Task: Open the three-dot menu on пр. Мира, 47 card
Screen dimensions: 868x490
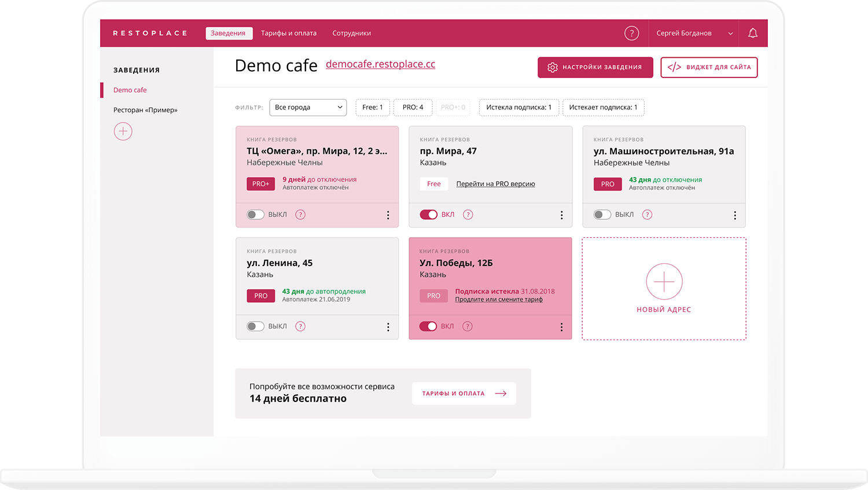Action: (x=561, y=215)
